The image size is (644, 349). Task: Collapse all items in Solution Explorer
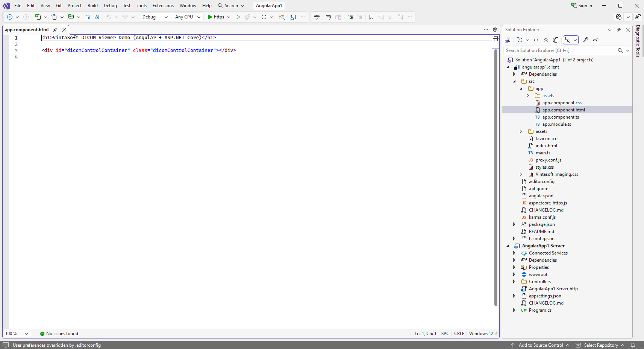(546, 40)
